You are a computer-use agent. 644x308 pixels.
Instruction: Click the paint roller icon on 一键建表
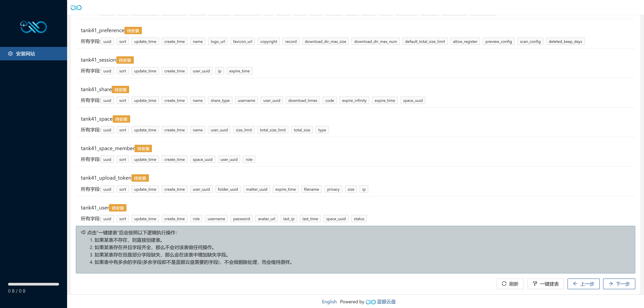click(x=535, y=284)
